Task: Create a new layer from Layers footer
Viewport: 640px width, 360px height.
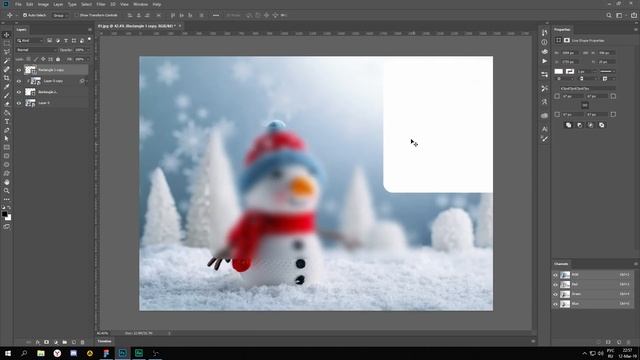Action: [73, 342]
